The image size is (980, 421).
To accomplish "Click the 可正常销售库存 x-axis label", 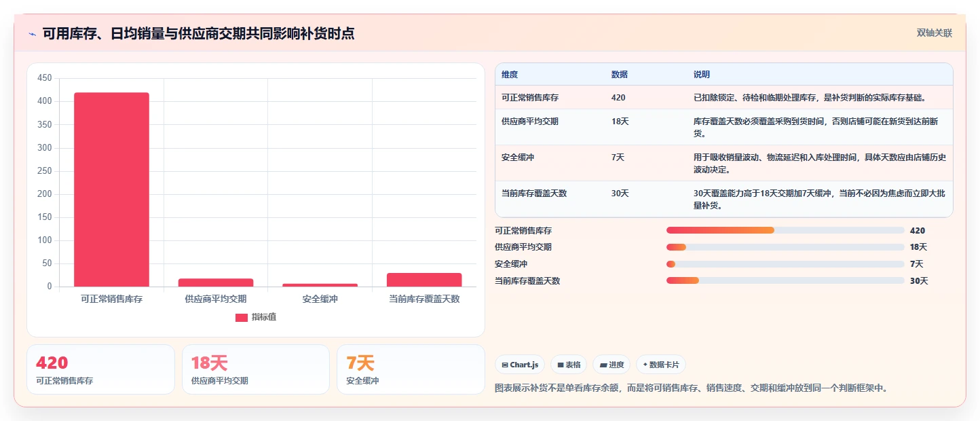I will tap(111, 299).
